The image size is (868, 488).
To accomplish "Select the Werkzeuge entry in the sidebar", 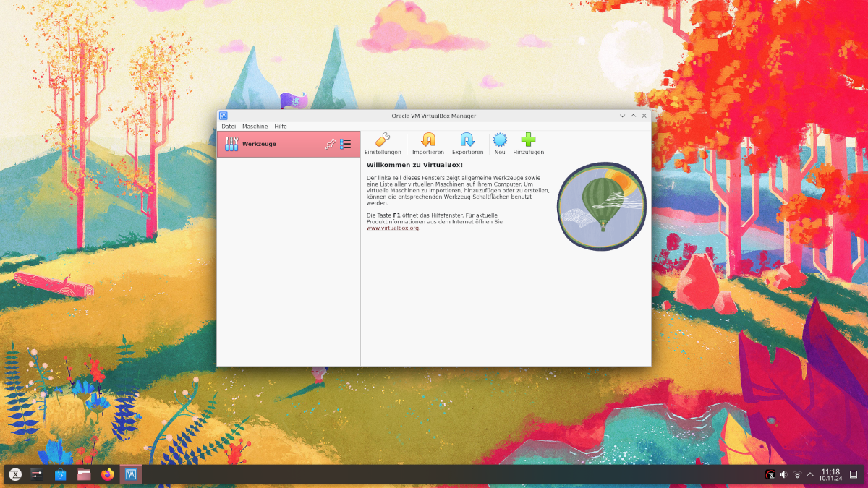I will click(289, 144).
